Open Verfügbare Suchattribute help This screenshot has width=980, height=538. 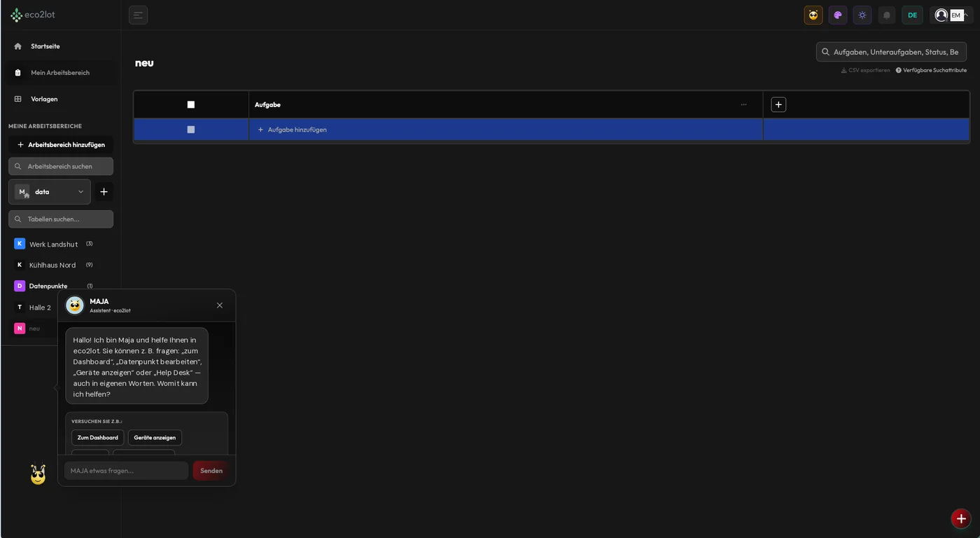pyautogui.click(x=931, y=70)
